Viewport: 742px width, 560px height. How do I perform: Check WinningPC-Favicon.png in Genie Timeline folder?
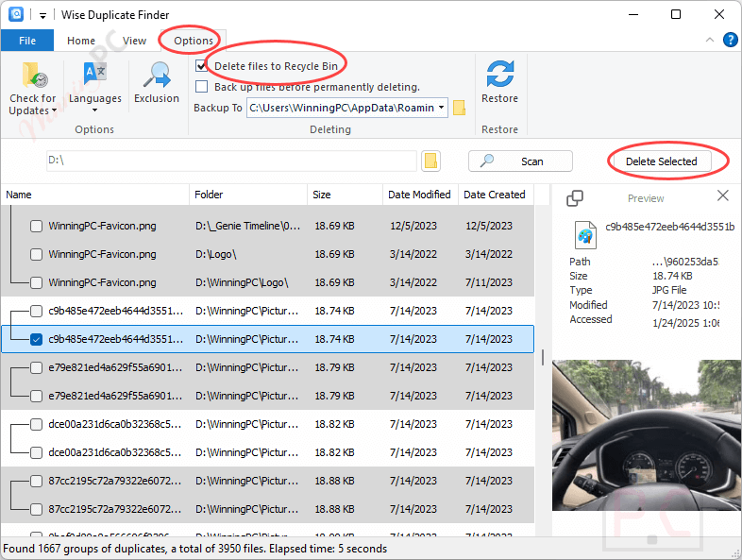pos(37,226)
